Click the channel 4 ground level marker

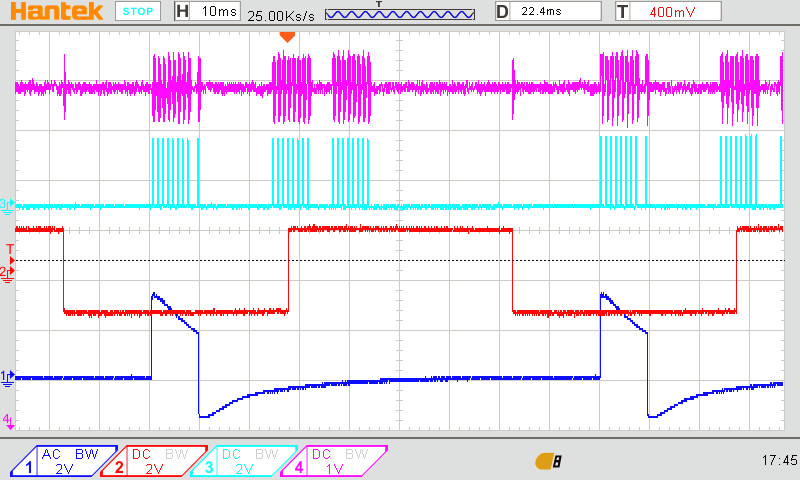(8, 421)
